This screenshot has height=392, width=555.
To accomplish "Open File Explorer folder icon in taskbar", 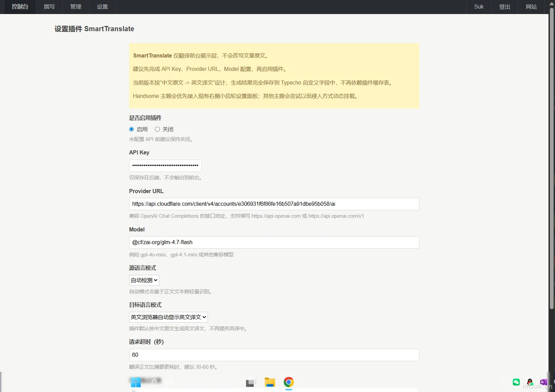I will pyautogui.click(x=270, y=382).
